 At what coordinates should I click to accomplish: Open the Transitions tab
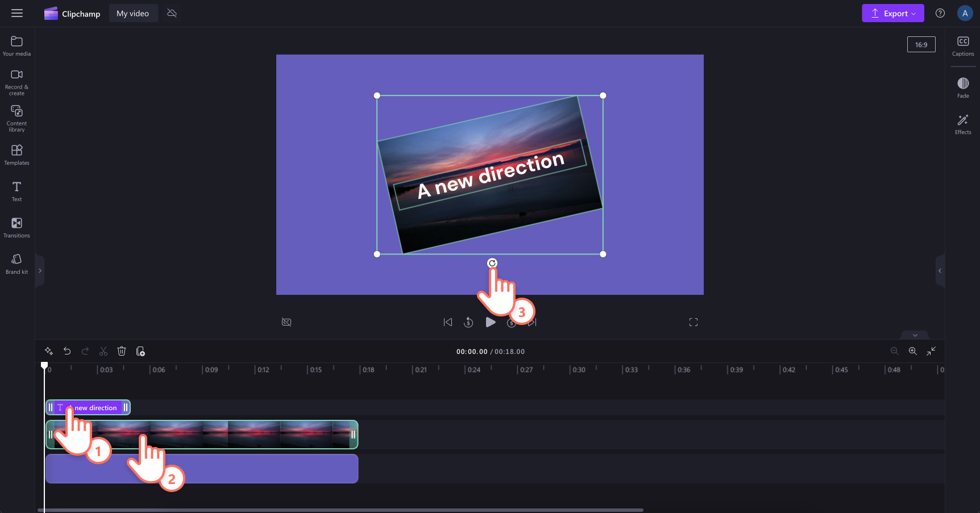tap(17, 228)
